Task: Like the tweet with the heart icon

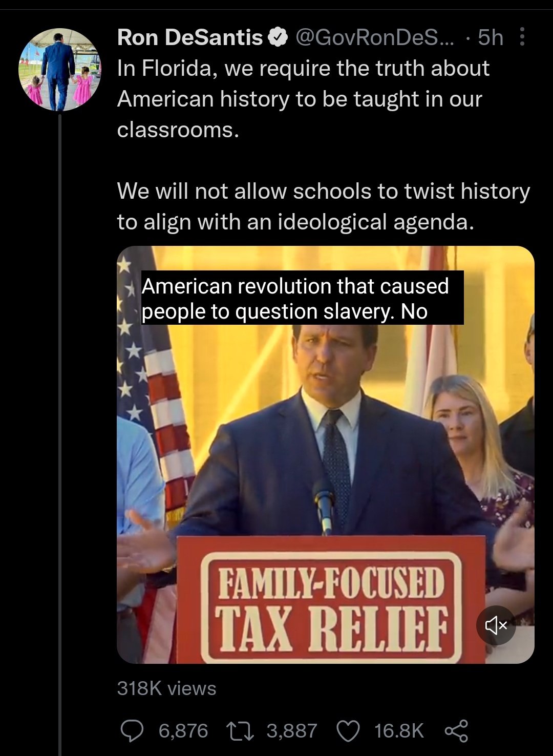Action: point(348,730)
